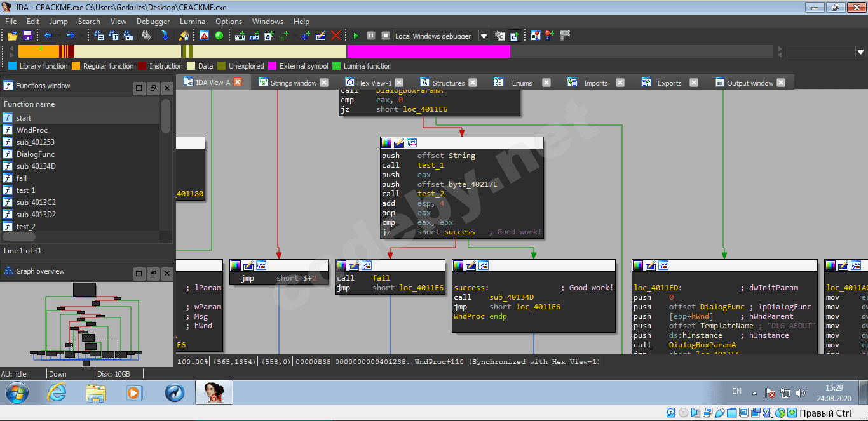Open the Debugger menu

tap(153, 22)
